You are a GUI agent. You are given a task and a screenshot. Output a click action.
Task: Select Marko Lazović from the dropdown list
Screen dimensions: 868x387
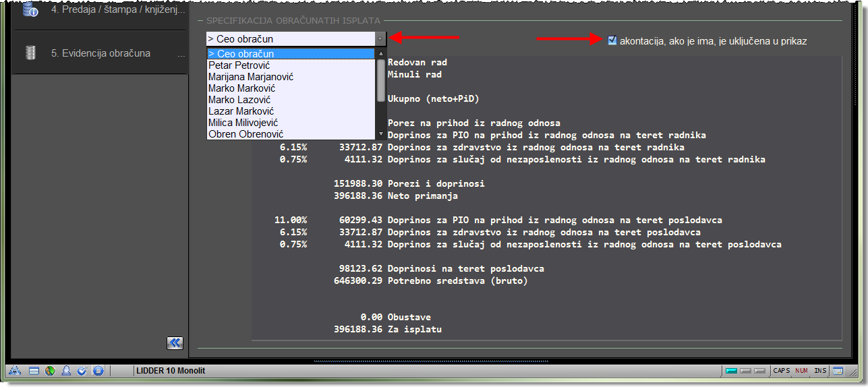(x=290, y=100)
